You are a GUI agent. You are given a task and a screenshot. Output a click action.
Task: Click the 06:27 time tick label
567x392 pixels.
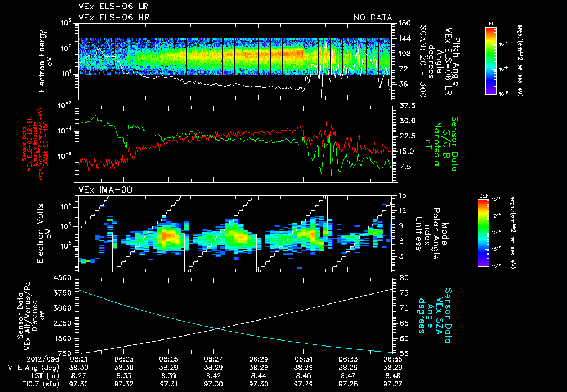(213, 360)
